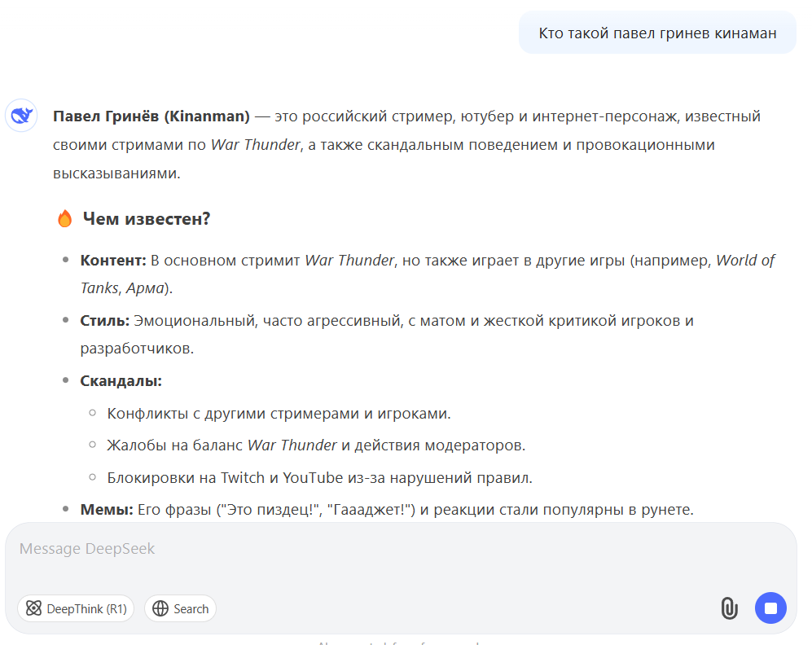Screen dimensions: 812x645
Task: Click the atom icon in DeepThink
Action: (33, 608)
